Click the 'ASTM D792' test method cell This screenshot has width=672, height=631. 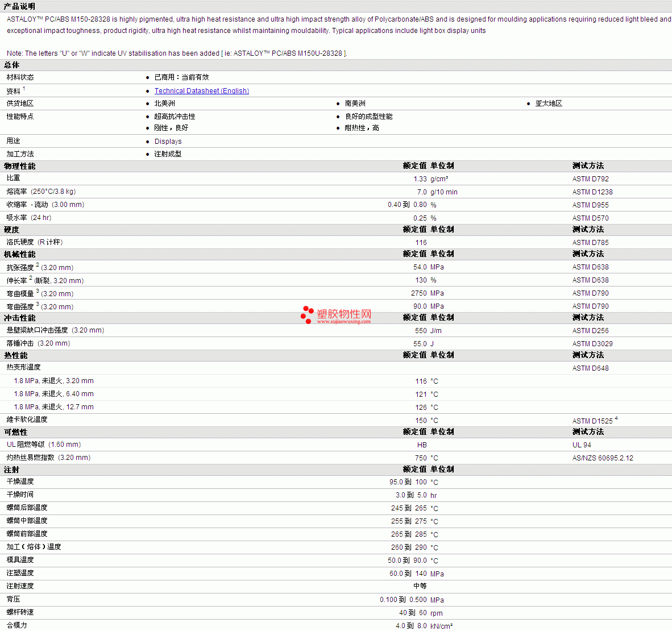click(x=590, y=179)
